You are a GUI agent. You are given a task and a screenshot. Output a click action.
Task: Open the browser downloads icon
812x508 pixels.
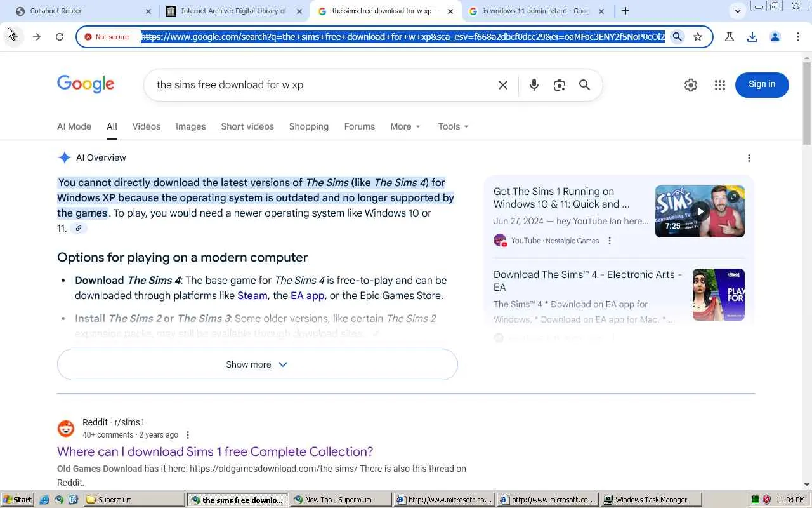pyautogui.click(x=752, y=37)
